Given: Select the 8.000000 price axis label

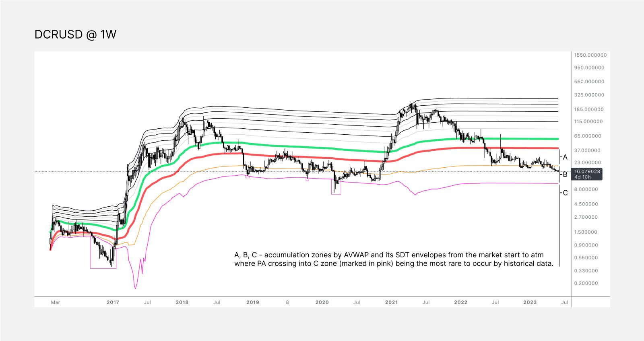Looking at the screenshot, I should [x=586, y=189].
